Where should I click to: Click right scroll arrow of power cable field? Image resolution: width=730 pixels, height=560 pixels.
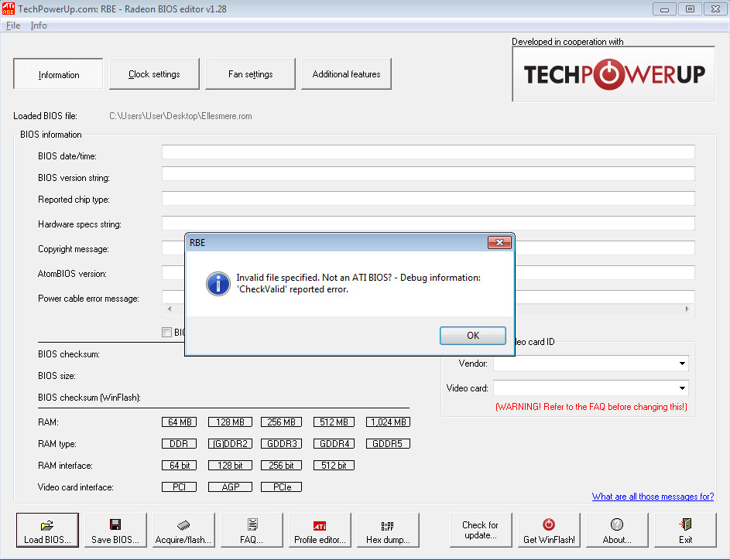tap(687, 309)
